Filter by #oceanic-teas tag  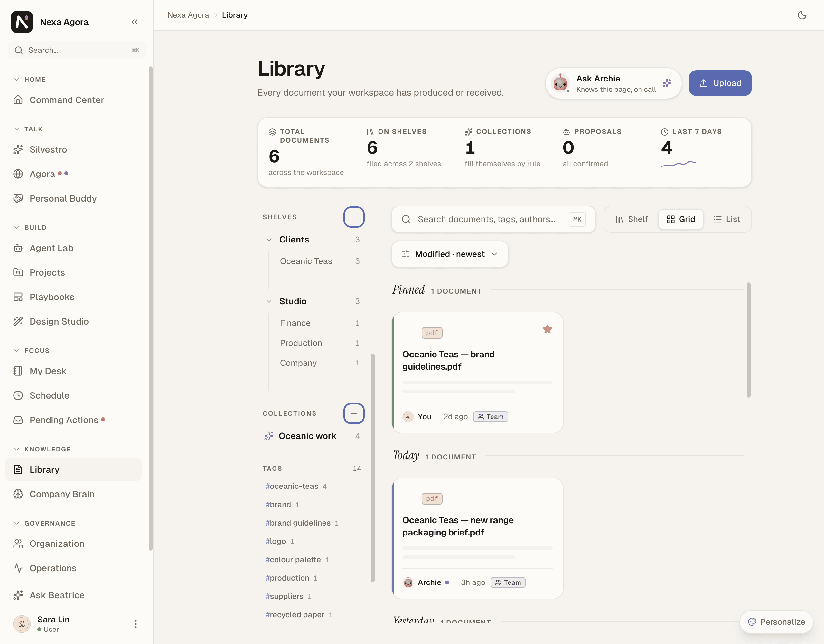coord(296,486)
